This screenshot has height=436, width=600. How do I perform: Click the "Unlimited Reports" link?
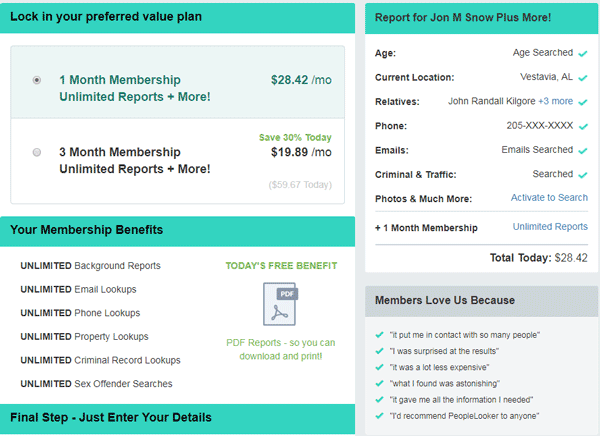(550, 227)
